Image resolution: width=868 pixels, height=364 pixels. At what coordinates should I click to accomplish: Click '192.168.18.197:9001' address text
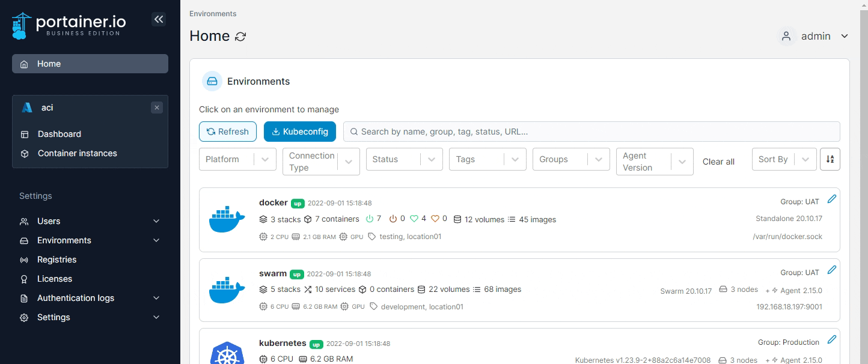[x=789, y=307]
